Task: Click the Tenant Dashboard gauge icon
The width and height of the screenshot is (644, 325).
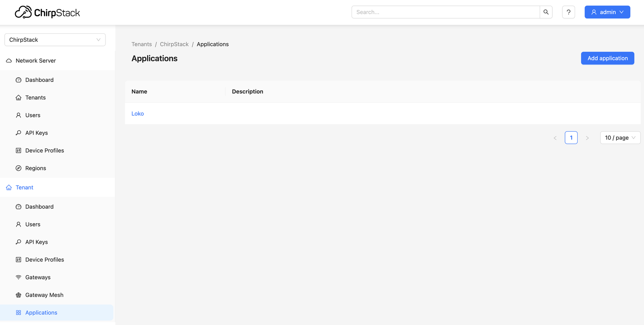Action: point(18,207)
